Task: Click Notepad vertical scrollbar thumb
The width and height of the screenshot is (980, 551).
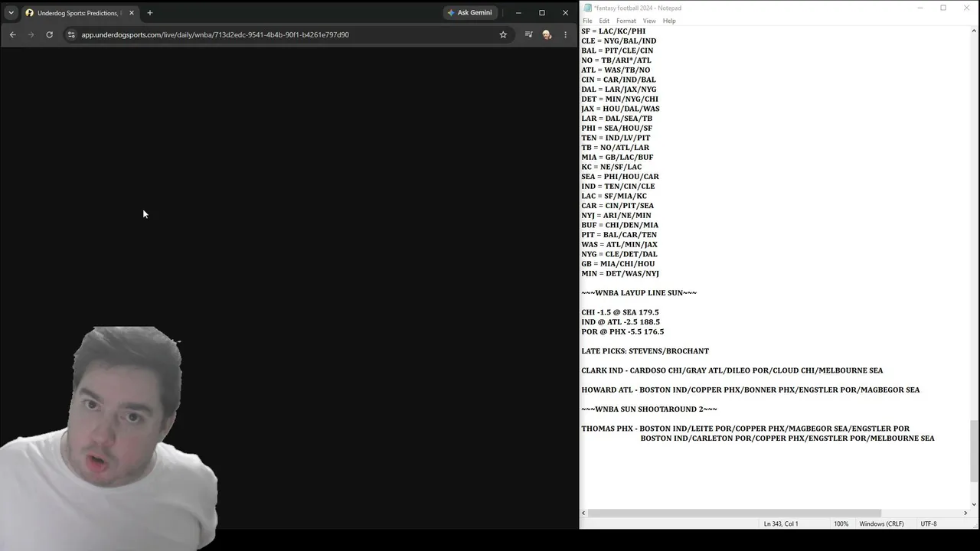Action: click(974, 452)
